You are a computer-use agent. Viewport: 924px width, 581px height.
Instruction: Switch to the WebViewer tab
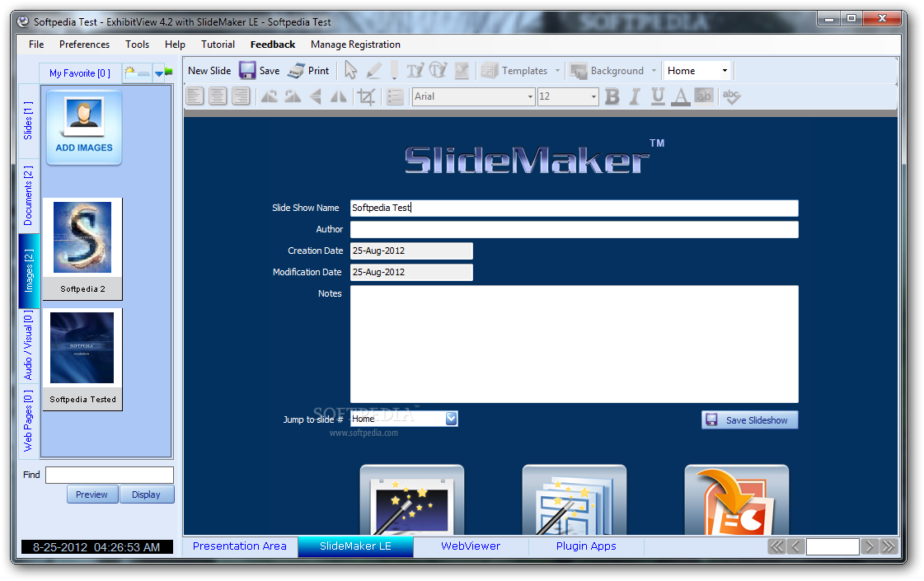(471, 546)
